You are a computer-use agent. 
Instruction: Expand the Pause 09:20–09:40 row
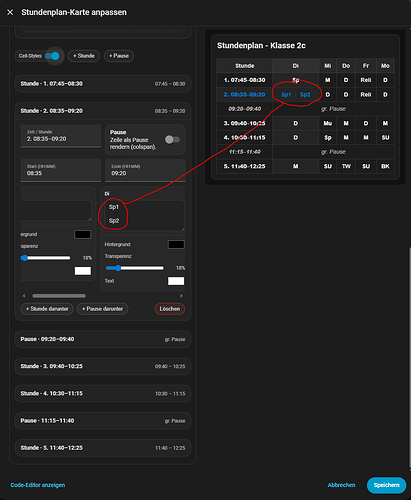(x=103, y=339)
